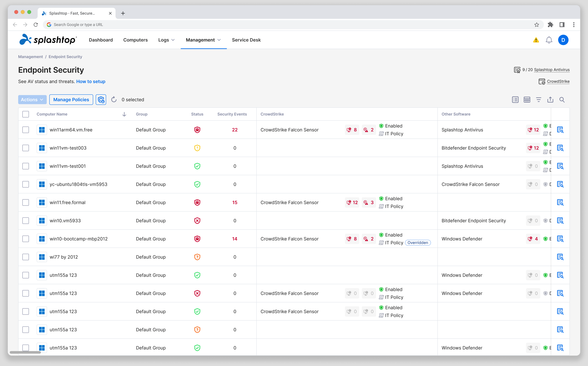
Task: Open the Actions dropdown
Action: 32,100
